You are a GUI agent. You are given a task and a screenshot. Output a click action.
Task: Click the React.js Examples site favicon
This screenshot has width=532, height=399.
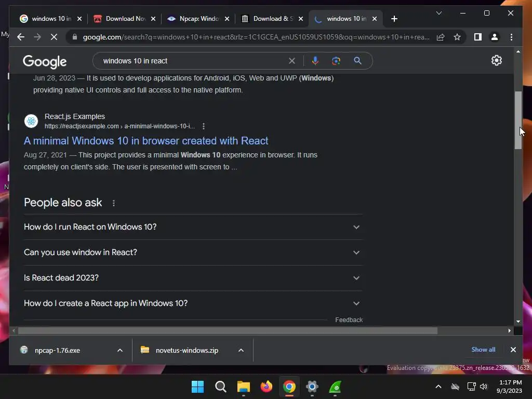pyautogui.click(x=31, y=121)
